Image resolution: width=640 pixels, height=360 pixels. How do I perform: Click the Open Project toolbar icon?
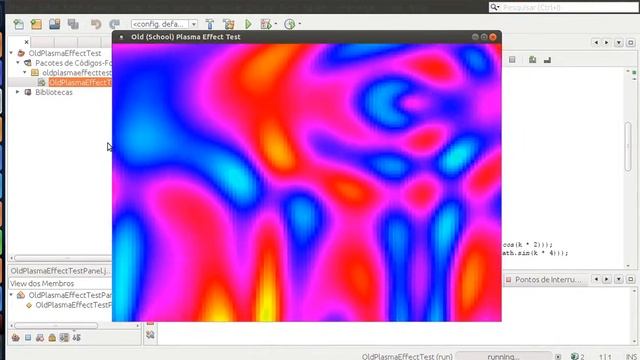tap(55, 24)
